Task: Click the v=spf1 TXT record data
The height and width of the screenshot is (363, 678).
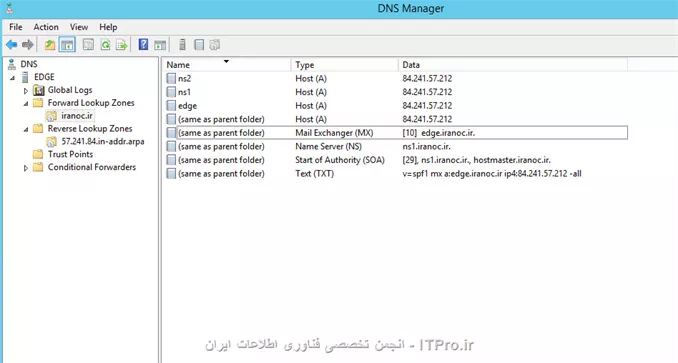Action: point(492,174)
